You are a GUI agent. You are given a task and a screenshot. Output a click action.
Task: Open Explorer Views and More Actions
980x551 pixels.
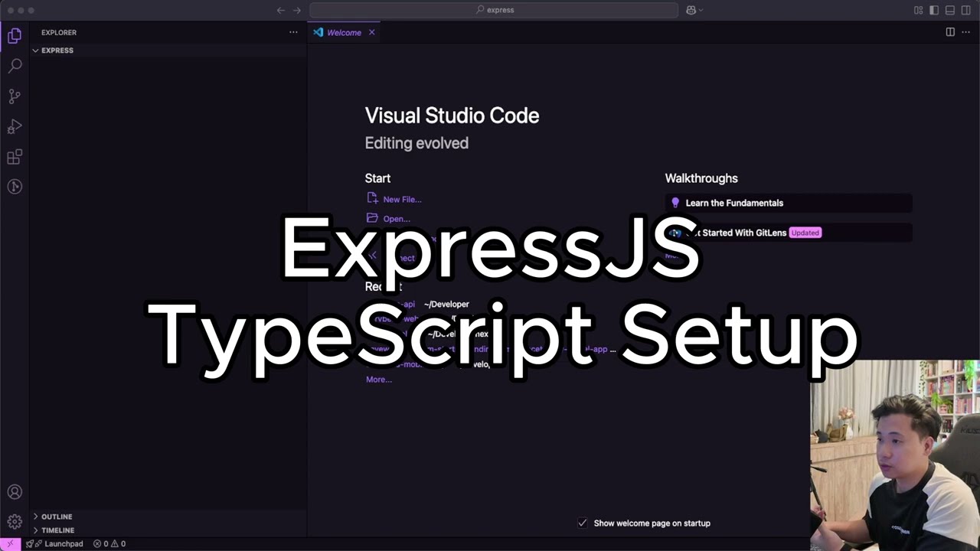[x=293, y=32]
